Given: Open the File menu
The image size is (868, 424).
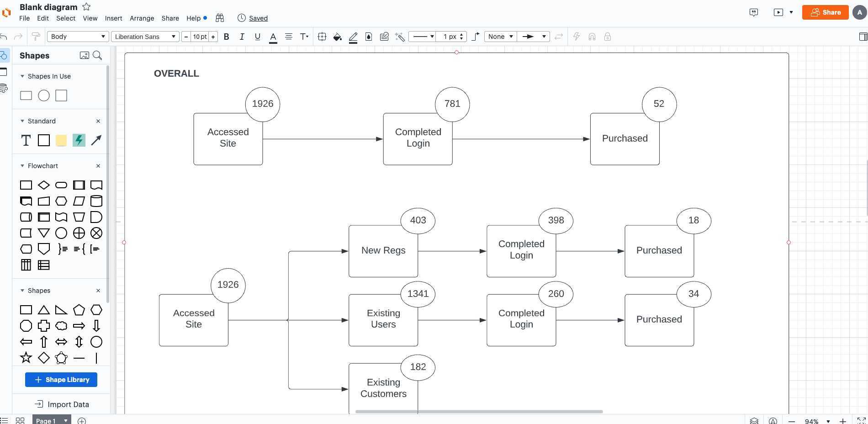Looking at the screenshot, I should pos(24,18).
